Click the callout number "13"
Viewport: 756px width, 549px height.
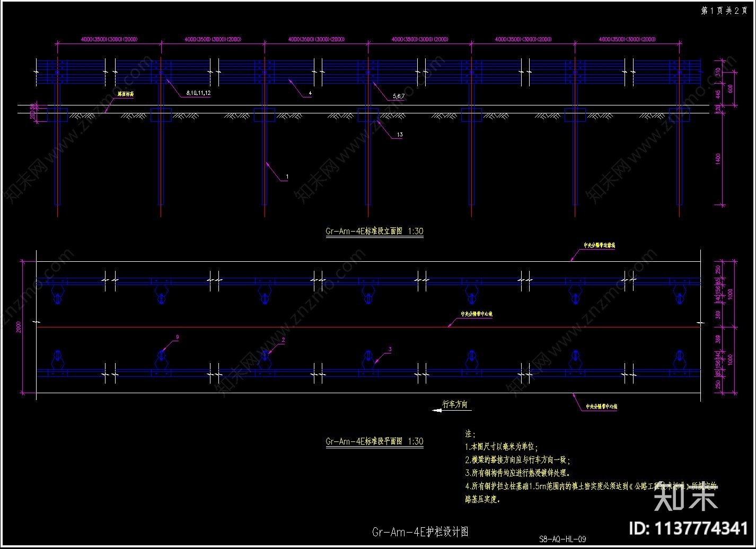[x=399, y=135]
